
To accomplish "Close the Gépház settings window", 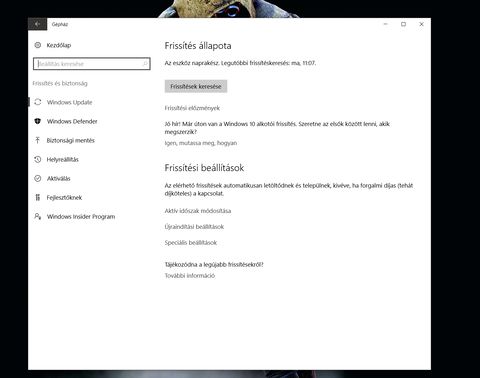I will [x=421, y=24].
